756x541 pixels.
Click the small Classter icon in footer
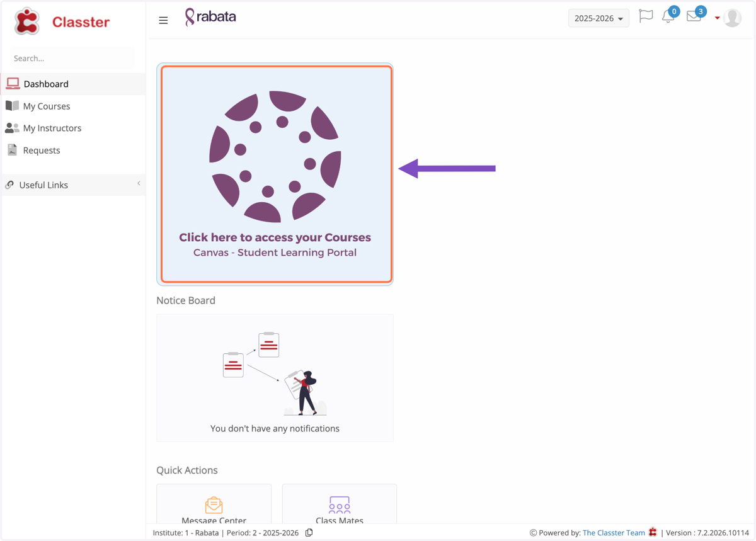coord(653,532)
